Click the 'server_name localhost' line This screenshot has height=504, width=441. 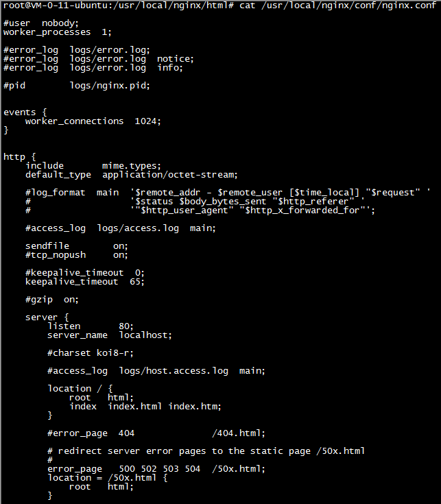pyautogui.click(x=110, y=335)
